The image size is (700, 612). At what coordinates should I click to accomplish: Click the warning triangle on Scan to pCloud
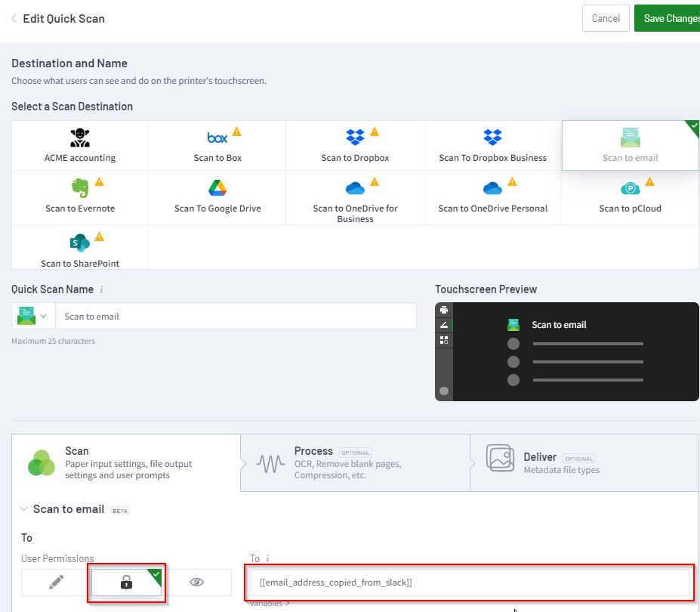[650, 182]
